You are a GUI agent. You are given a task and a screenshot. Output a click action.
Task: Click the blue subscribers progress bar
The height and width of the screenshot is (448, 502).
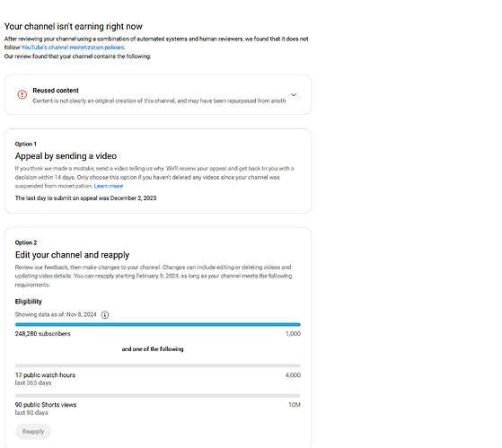(158, 324)
